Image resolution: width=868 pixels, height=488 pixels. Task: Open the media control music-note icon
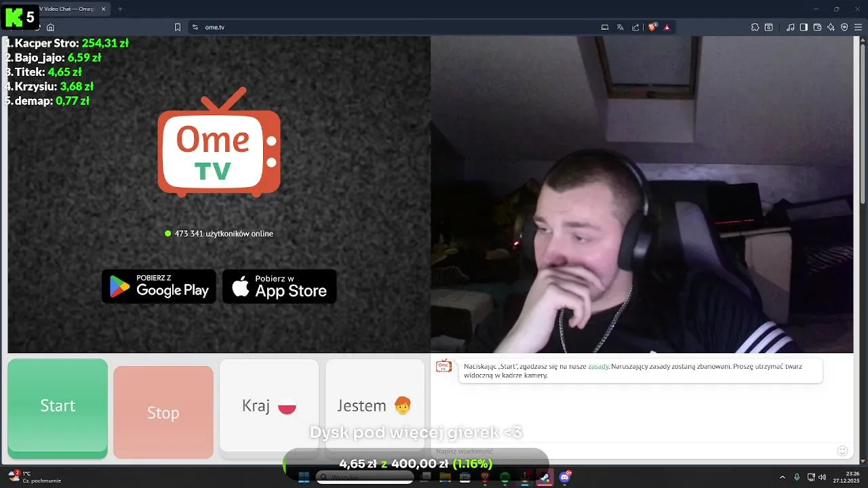pyautogui.click(x=791, y=27)
